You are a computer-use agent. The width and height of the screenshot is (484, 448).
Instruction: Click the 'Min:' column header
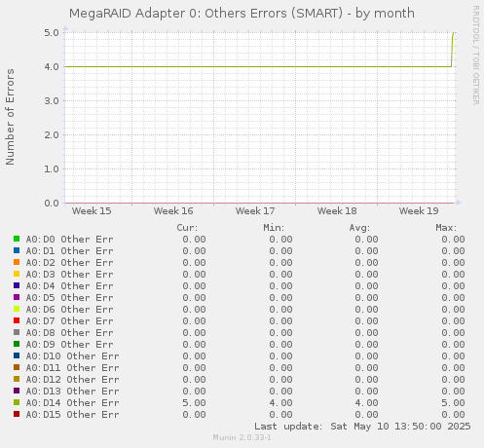[x=274, y=228]
